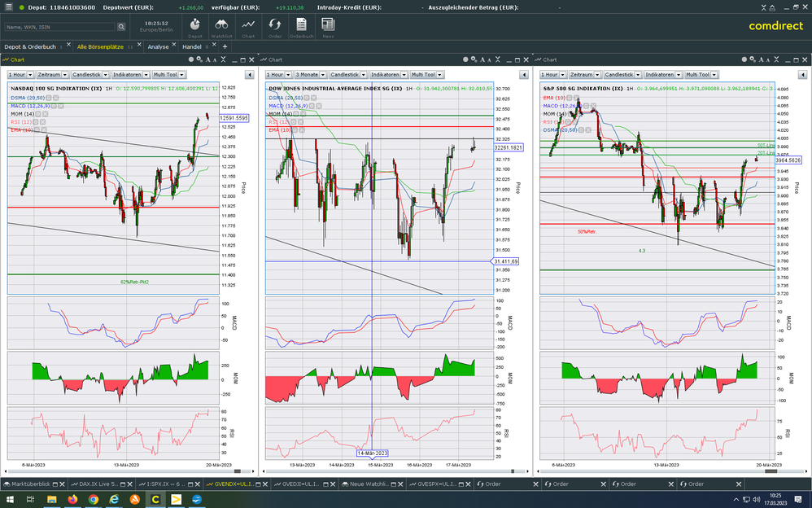Add a new workspace tab with plus
The width and height of the screenshot is (812, 508).
click(x=225, y=46)
